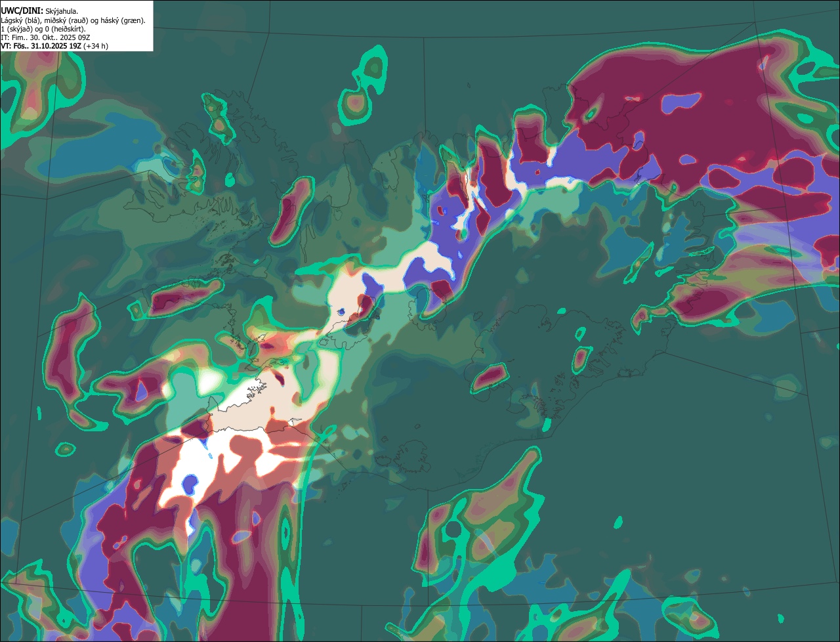Click the "VT: Fös.. 31.10.2025 19Z" valid time
The width and height of the screenshot is (840, 642).
[41, 46]
